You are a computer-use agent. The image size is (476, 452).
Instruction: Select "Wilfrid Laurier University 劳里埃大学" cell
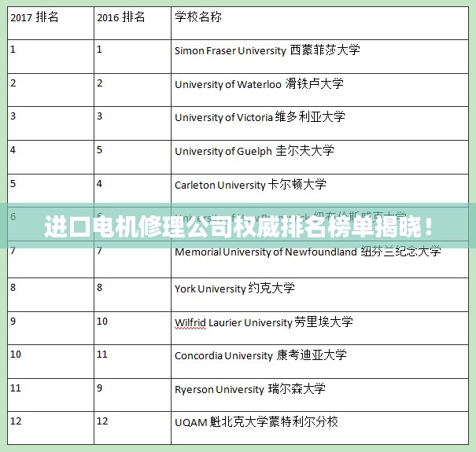click(x=320, y=328)
